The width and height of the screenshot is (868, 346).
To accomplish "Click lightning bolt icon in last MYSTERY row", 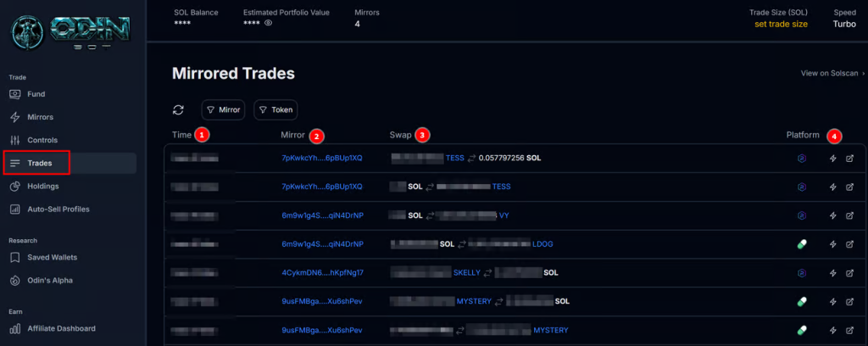I will click(x=832, y=330).
